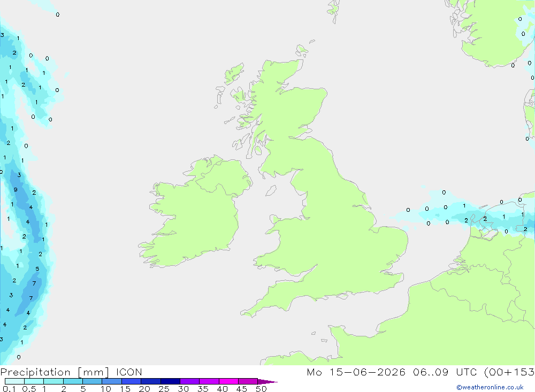Pick the 30–35 mm violet legend segment
Screen dimensions: 535x392
(x=189, y=381)
